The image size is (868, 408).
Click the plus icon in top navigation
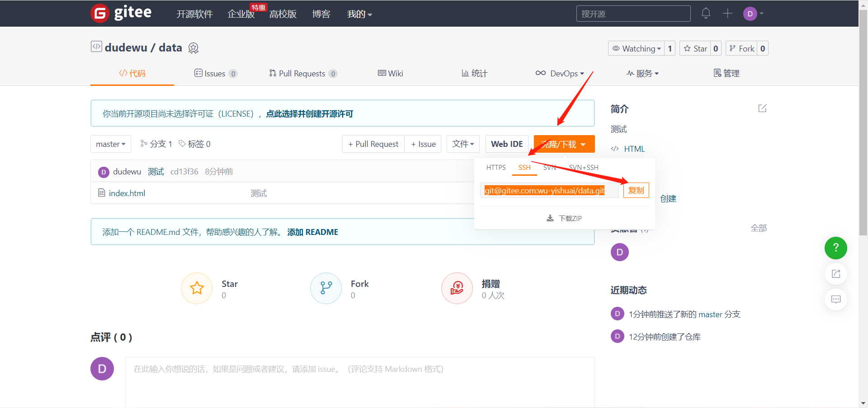coord(727,14)
